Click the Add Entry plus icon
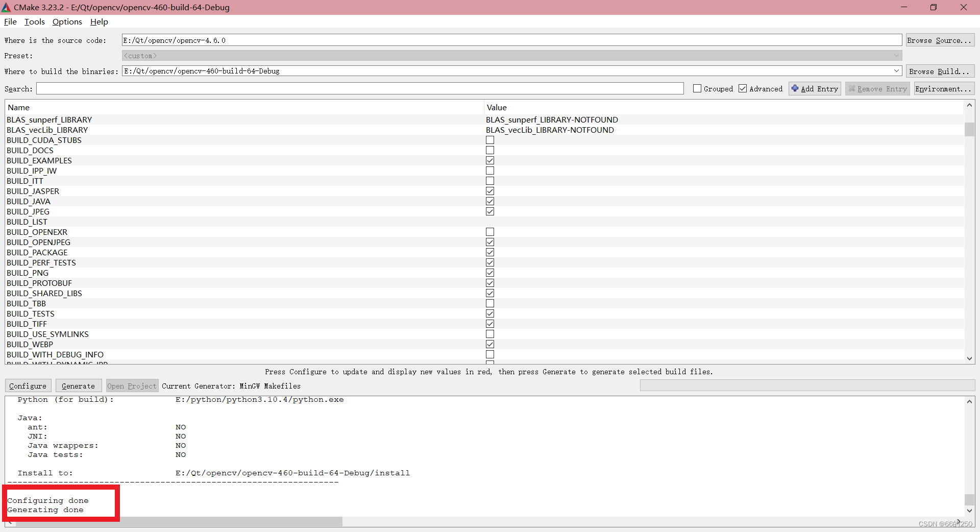The height and width of the screenshot is (532, 980). (795, 88)
